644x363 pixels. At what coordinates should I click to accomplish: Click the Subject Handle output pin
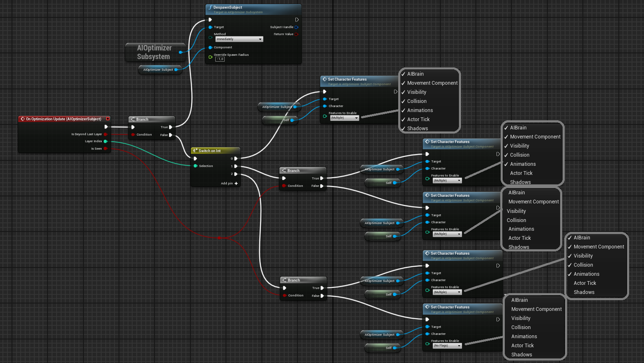pyautogui.click(x=296, y=27)
